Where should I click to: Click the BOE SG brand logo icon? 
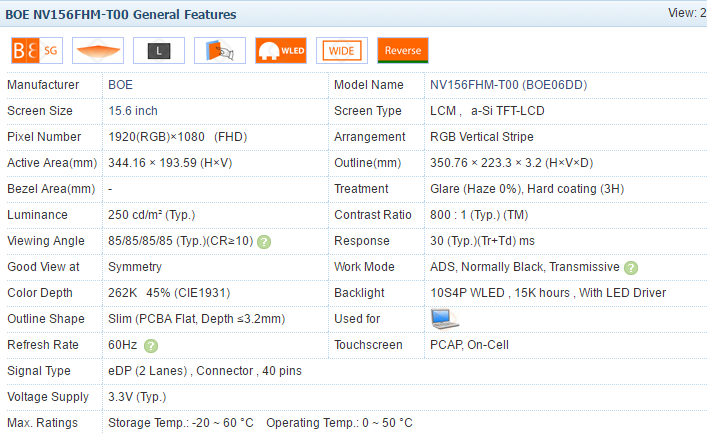point(37,51)
